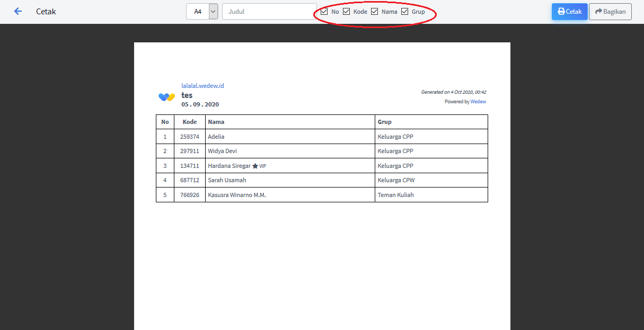Click the Cetak page title

[46, 12]
